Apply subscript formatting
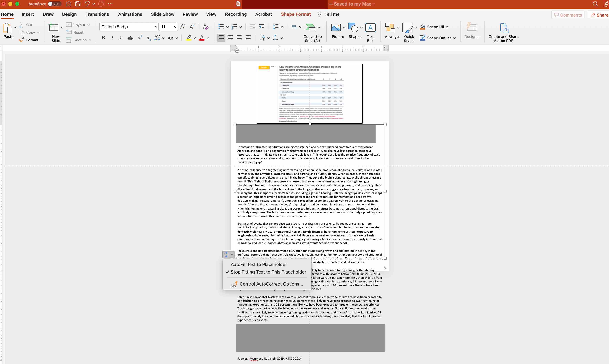 [149, 38]
